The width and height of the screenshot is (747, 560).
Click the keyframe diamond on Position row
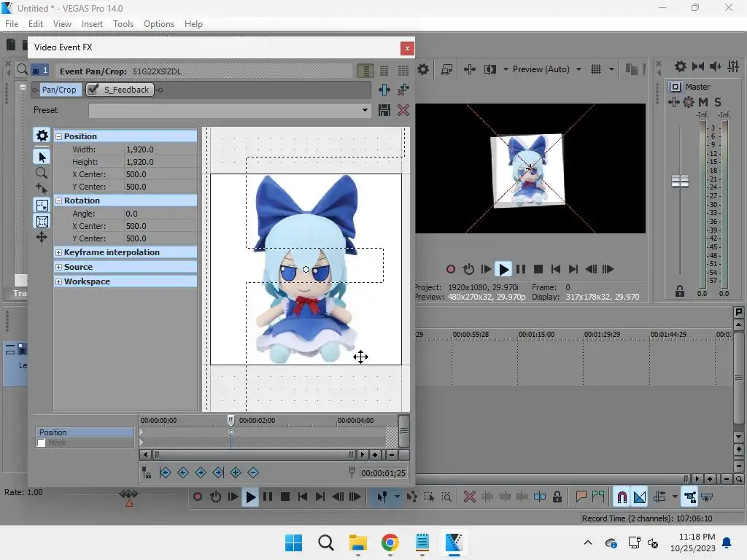[231, 432]
